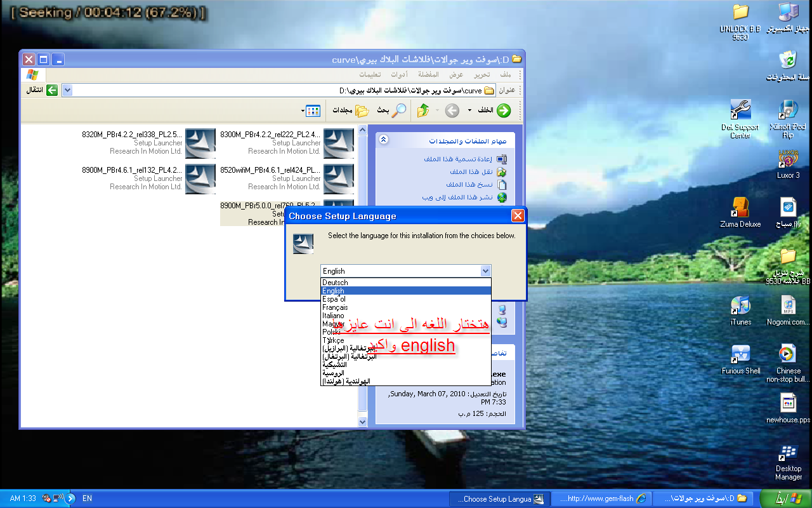Image resolution: width=812 pixels, height=508 pixels.
Task: Expand the Explorer address bar history dropdown
Action: [x=67, y=90]
